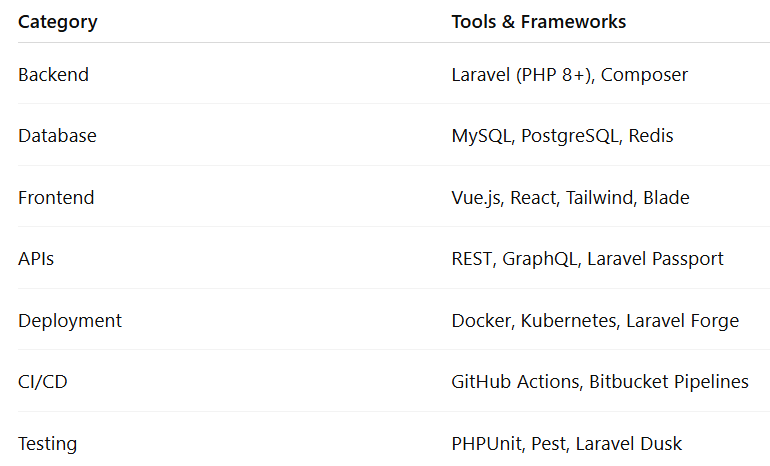
Task: Select the Frontend category cell
Action: [56, 198]
